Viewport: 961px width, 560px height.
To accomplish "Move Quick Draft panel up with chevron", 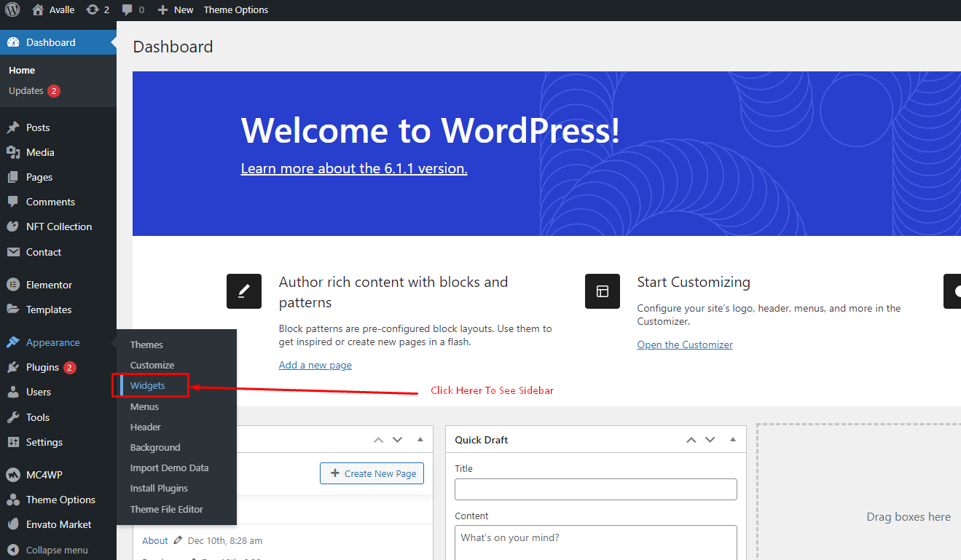I will [691, 440].
